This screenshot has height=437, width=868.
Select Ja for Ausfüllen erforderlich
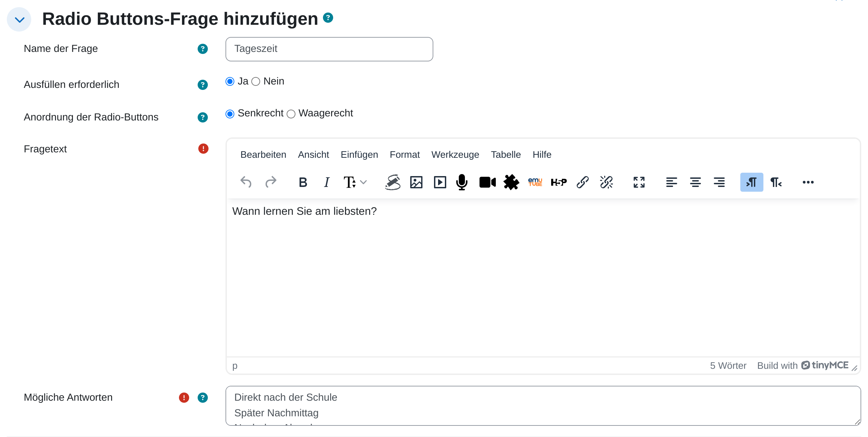point(230,81)
